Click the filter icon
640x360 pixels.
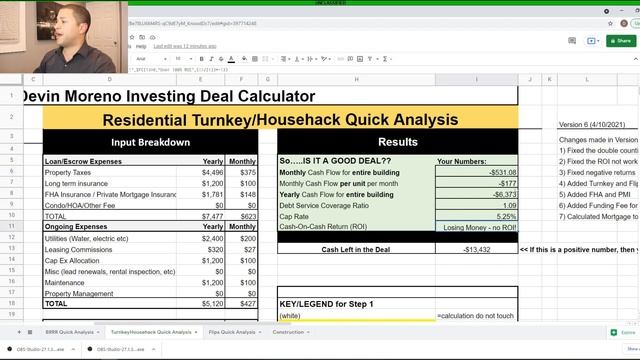[x=370, y=59]
